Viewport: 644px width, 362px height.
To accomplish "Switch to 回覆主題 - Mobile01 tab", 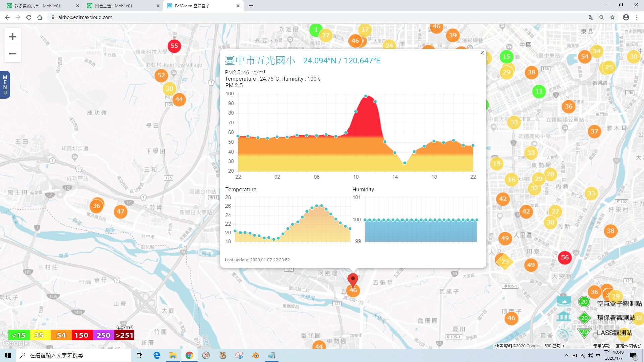I will [x=123, y=6].
